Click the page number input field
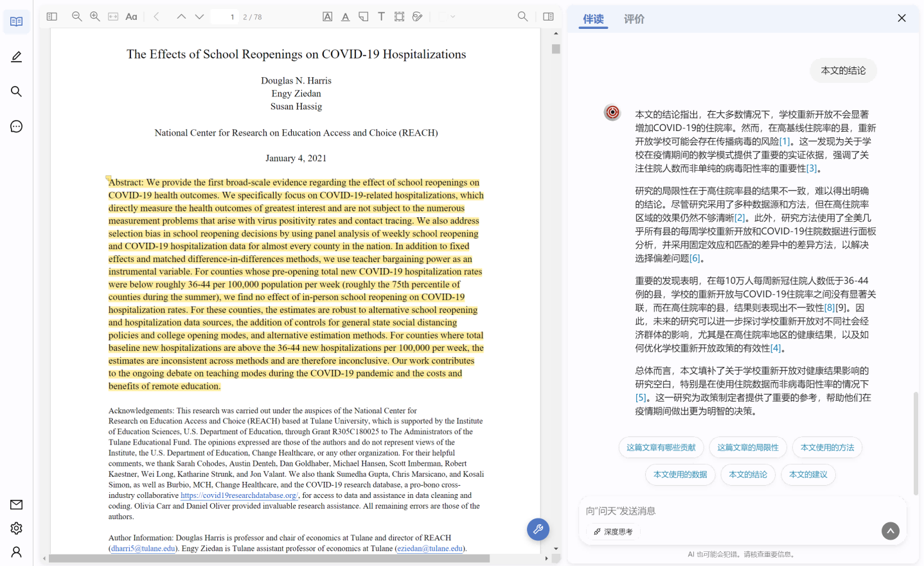 (226, 17)
